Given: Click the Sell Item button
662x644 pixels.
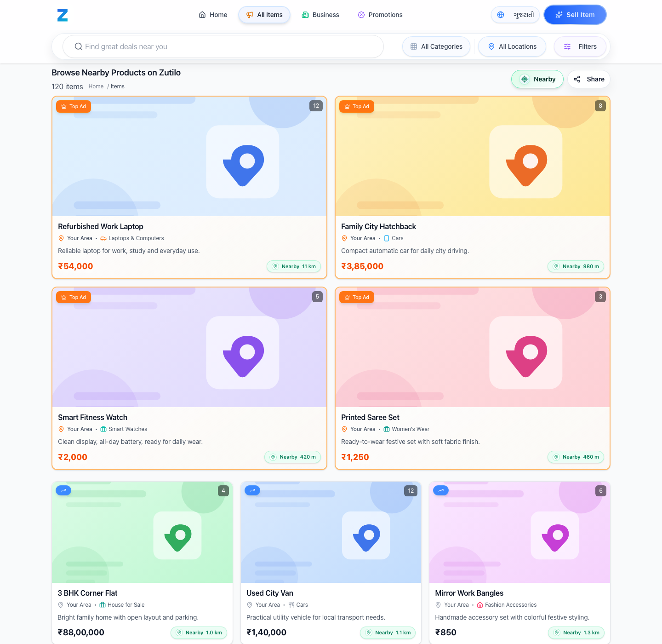Looking at the screenshot, I should pos(575,15).
